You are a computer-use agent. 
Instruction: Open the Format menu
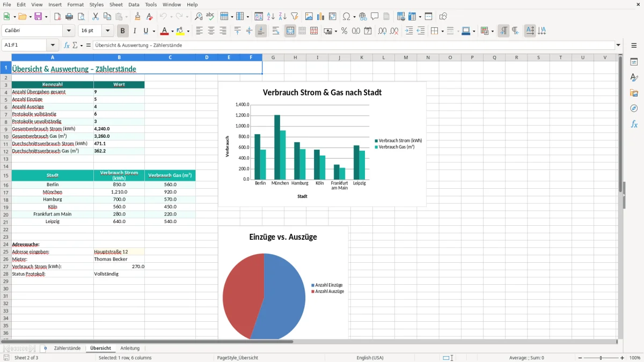pyautogui.click(x=76, y=4)
